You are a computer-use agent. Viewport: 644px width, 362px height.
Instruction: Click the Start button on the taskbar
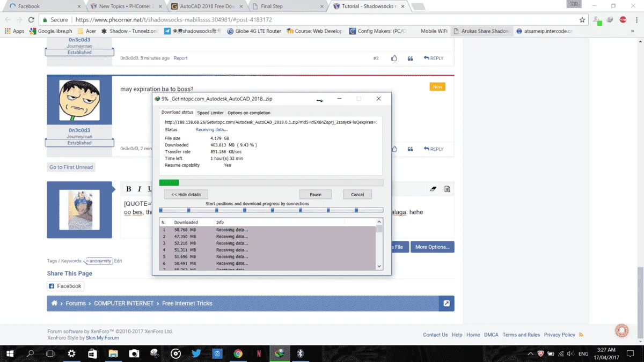(x=10, y=353)
